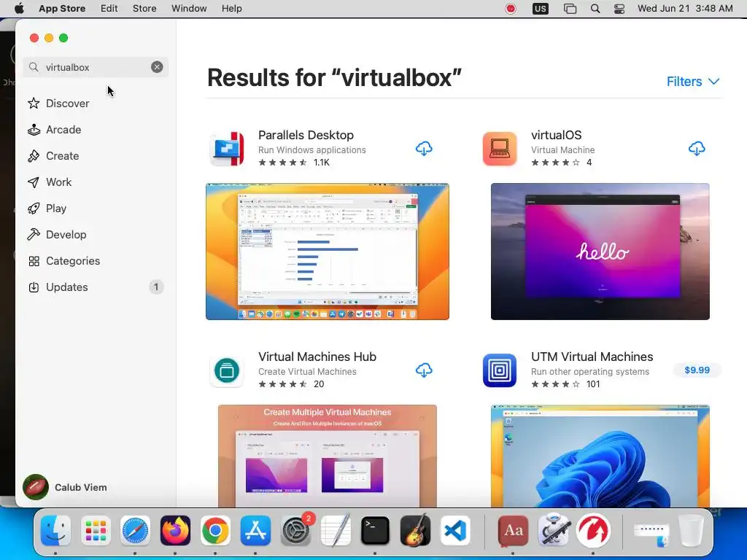The width and height of the screenshot is (747, 560).
Task: Click the virtualbox search field
Action: coord(96,67)
